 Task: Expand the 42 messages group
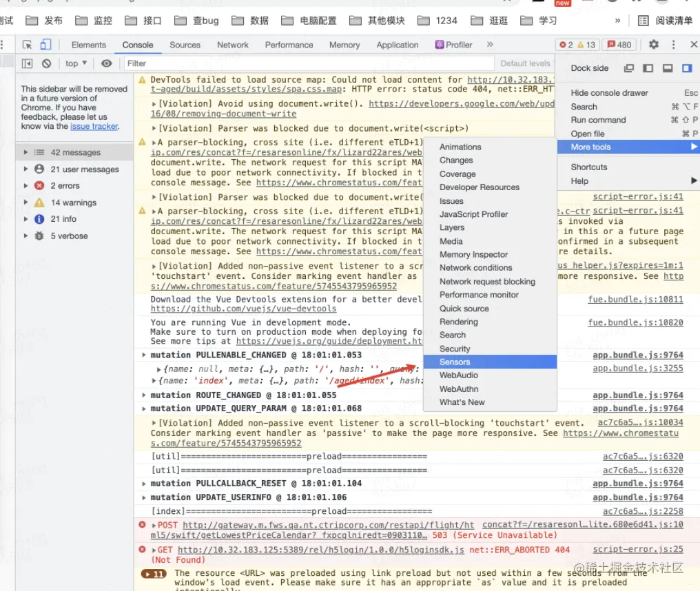click(x=26, y=152)
